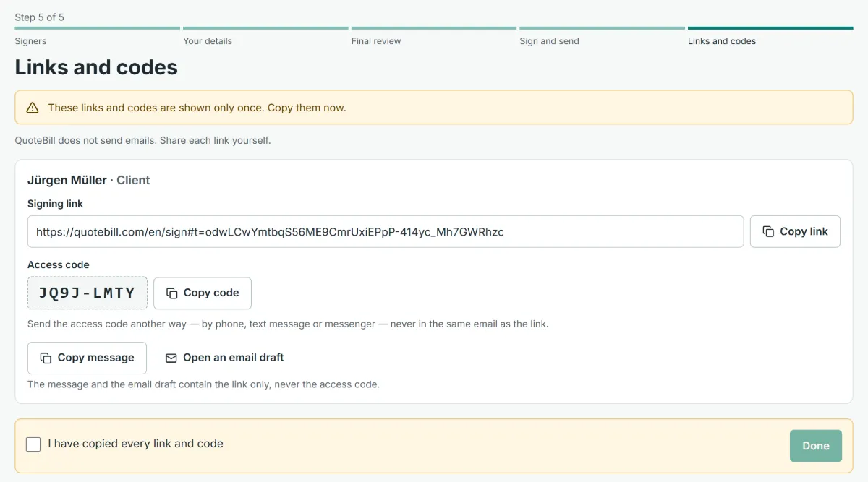
Task: Go to the Final review step
Action: click(434, 36)
